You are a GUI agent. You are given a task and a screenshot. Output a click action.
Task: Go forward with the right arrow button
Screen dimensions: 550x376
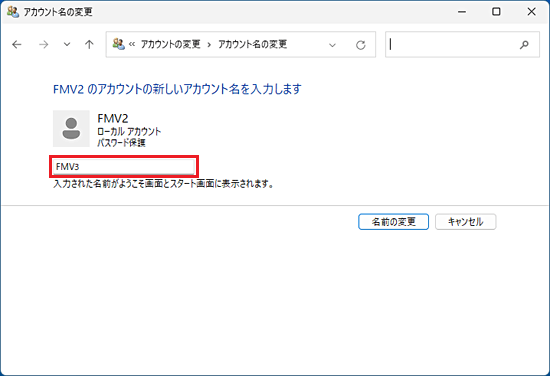pyautogui.click(x=43, y=45)
